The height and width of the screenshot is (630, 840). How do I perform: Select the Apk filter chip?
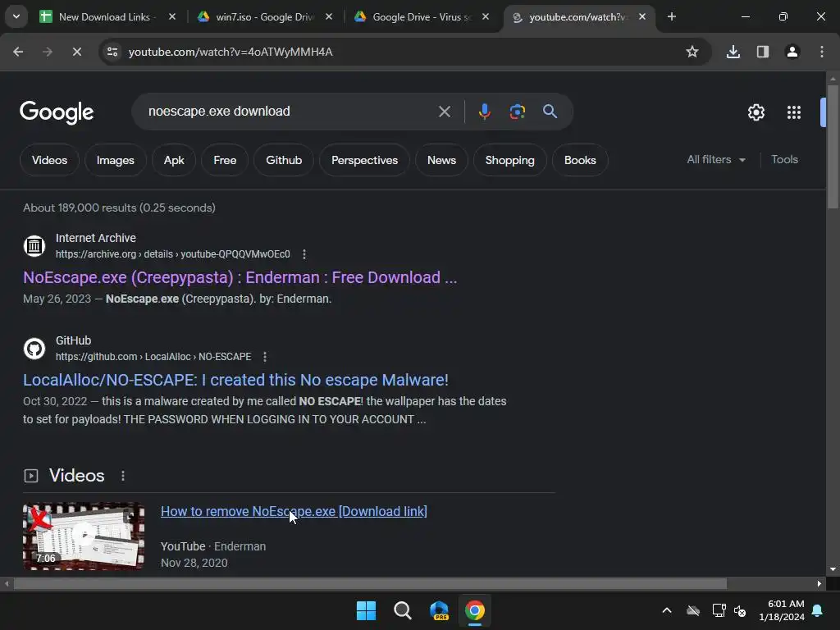[174, 160]
